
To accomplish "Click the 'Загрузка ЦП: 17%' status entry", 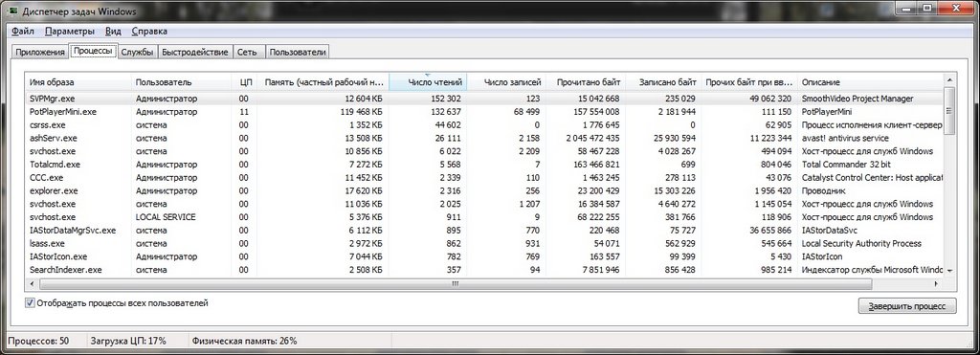I will [x=129, y=341].
